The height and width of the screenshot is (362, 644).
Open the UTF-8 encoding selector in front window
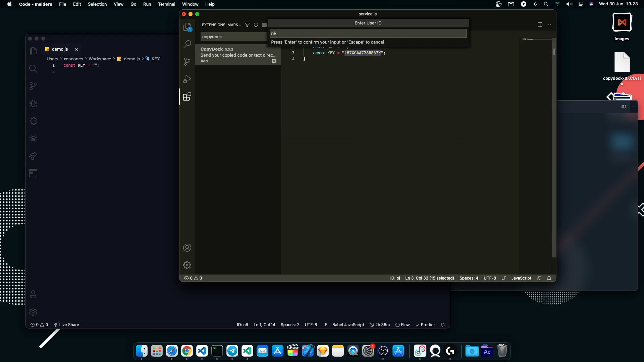[x=489, y=278]
